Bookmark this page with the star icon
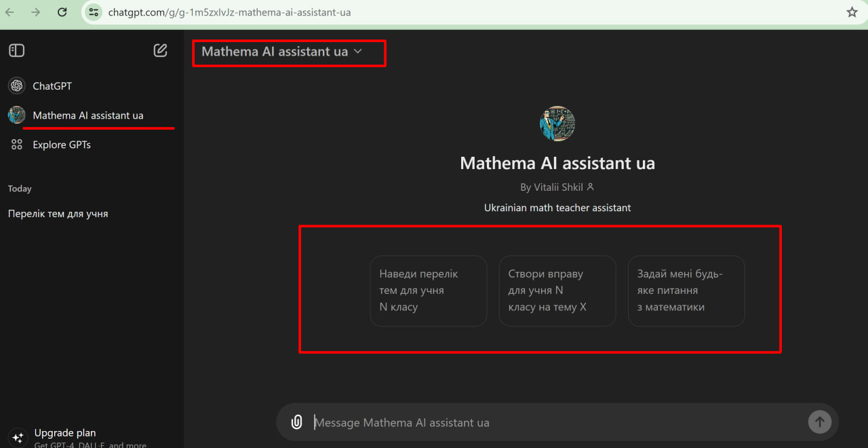 pos(852,12)
